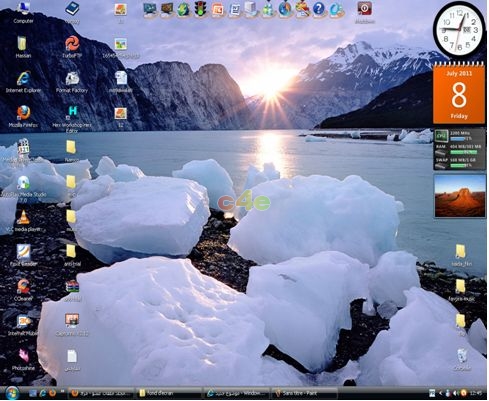Launch Format Factory shortcut
This screenshot has height=401, width=489.
point(72,82)
